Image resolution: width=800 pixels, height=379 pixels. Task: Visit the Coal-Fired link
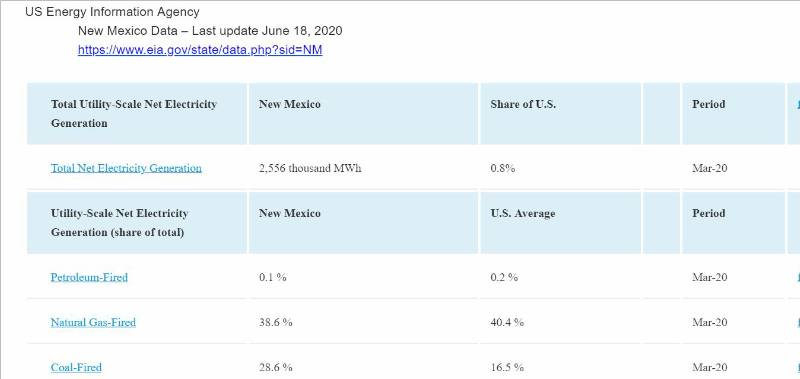pos(76,367)
